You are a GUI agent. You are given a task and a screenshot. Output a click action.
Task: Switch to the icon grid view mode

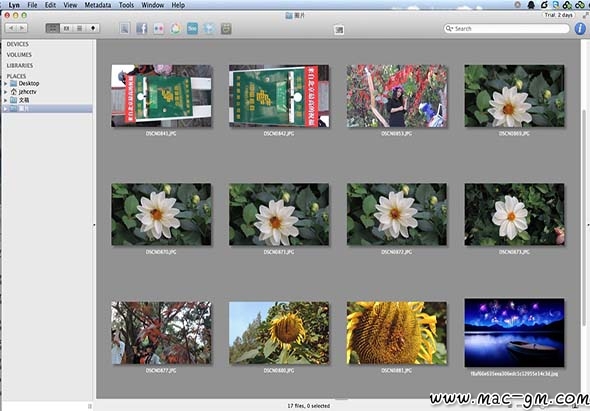click(x=53, y=28)
